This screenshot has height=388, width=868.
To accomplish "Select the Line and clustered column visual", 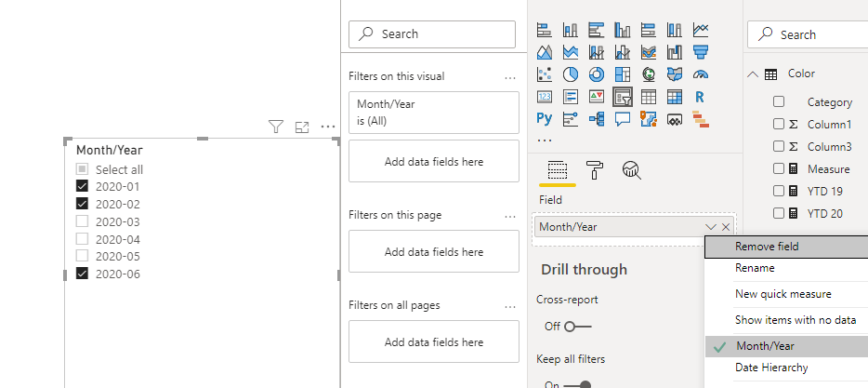I will click(623, 52).
